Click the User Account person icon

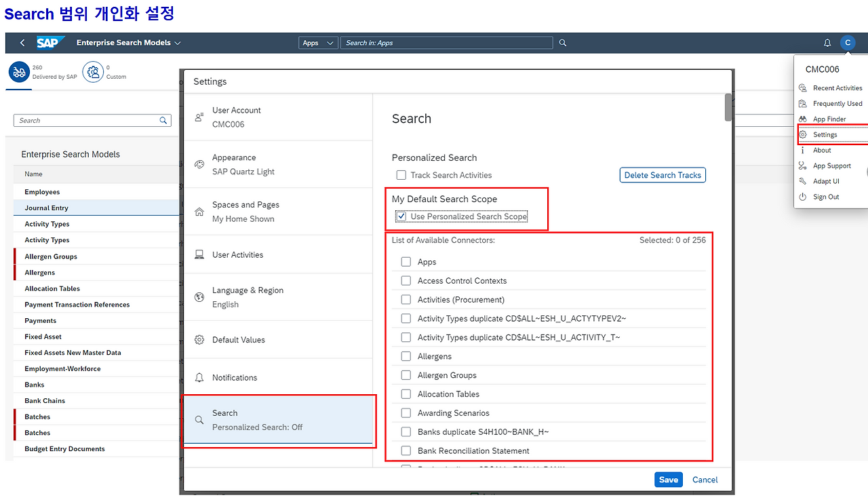point(199,117)
